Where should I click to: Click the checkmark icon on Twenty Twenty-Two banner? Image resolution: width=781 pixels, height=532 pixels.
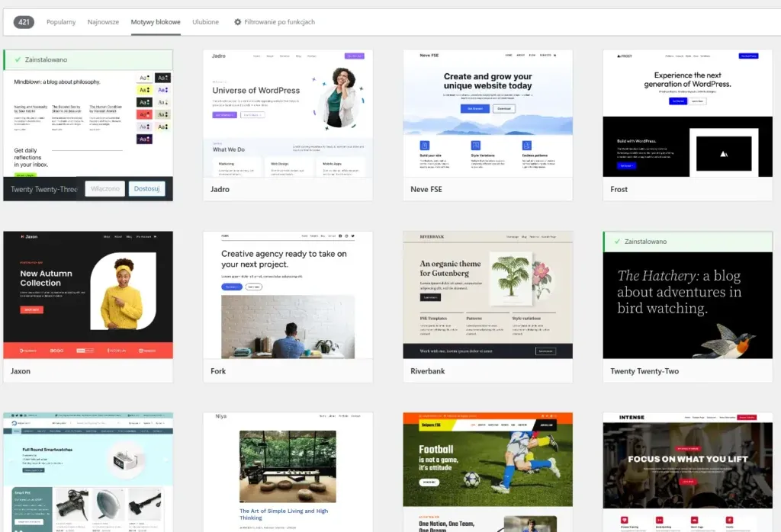click(617, 242)
